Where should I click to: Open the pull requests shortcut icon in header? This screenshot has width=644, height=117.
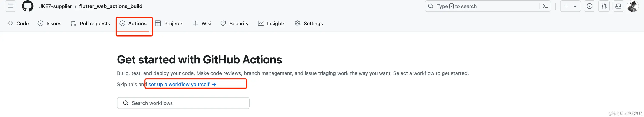604,6
